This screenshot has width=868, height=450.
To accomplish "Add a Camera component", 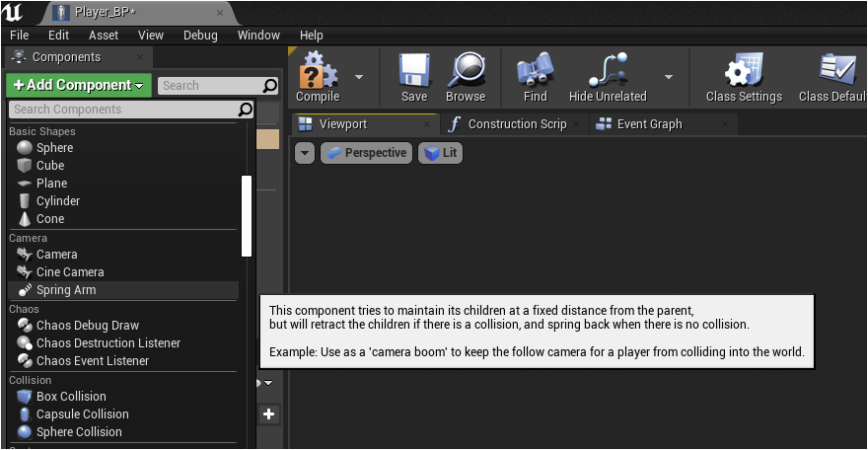I will tap(123, 254).
